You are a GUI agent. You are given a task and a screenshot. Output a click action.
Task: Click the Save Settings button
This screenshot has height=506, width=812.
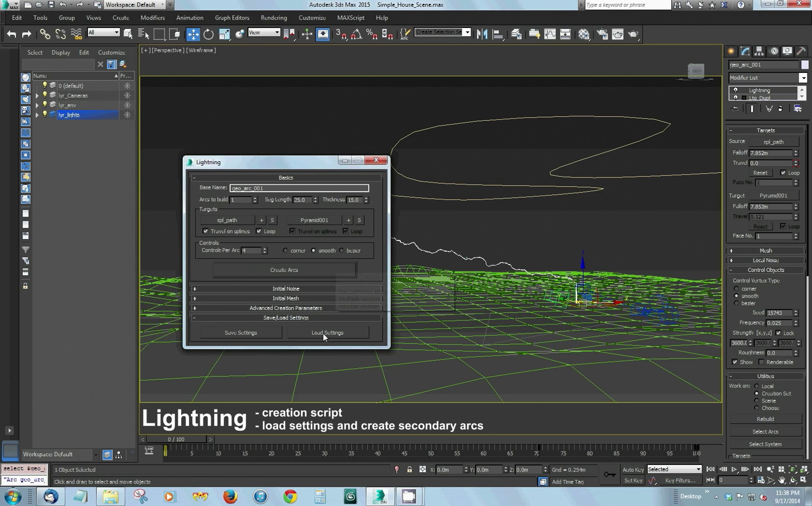pos(241,333)
